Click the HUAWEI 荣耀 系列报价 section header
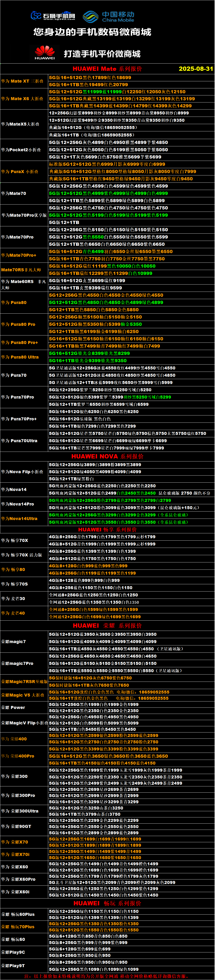Image resolution: width=215 pixels, height=980 pixels. pyautogui.click(x=107, y=626)
